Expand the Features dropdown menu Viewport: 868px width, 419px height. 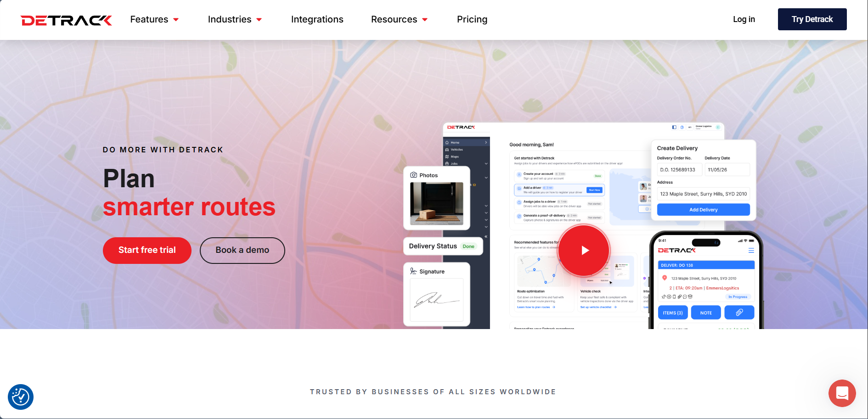pyautogui.click(x=154, y=19)
